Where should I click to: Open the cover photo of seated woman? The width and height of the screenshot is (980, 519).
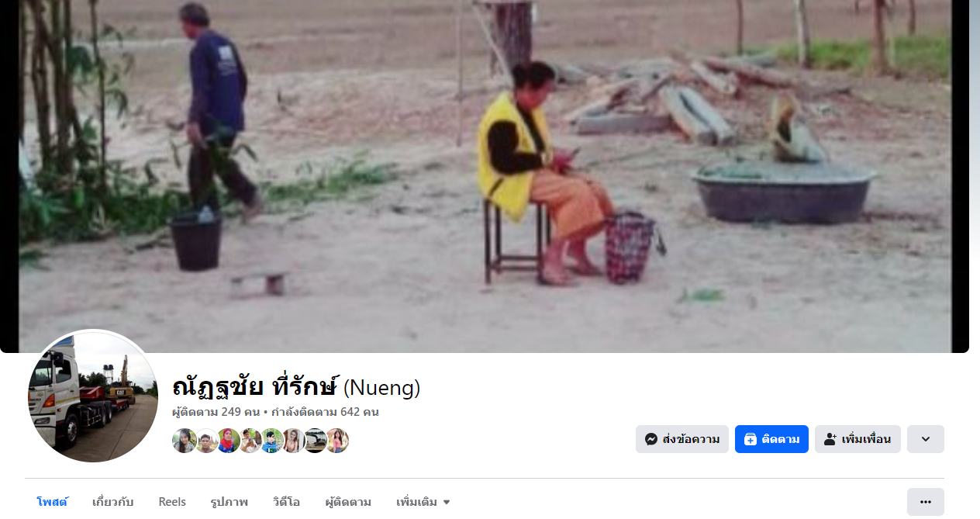485,176
